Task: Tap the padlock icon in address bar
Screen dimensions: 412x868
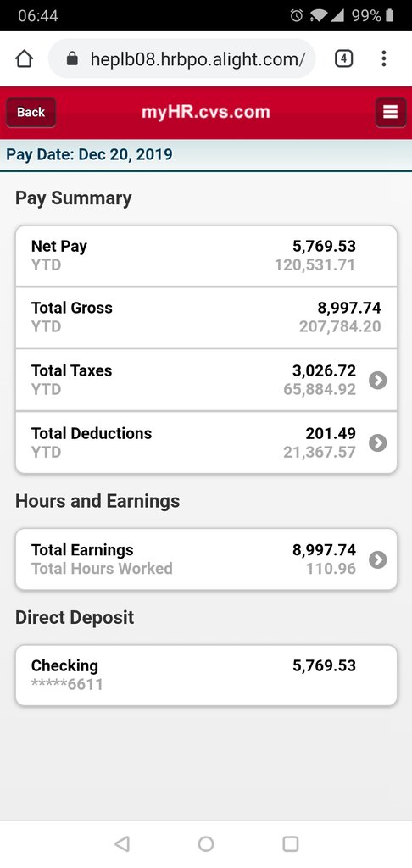Action: (x=72, y=58)
